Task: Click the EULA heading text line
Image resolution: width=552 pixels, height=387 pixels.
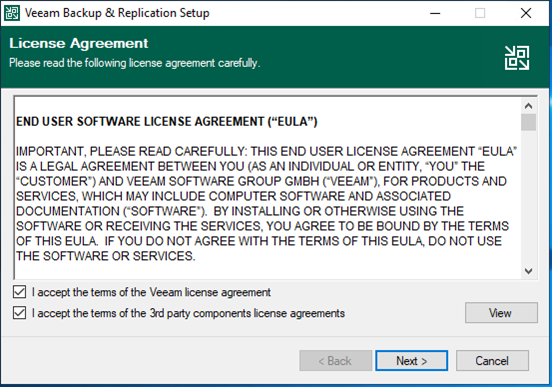Action: pyautogui.click(x=167, y=121)
